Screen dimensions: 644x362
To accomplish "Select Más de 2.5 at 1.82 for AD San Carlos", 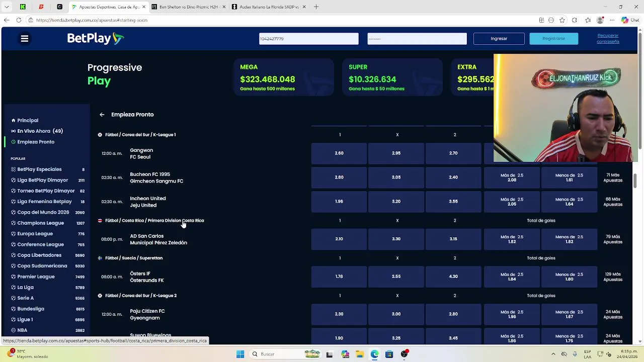I will tap(512, 239).
